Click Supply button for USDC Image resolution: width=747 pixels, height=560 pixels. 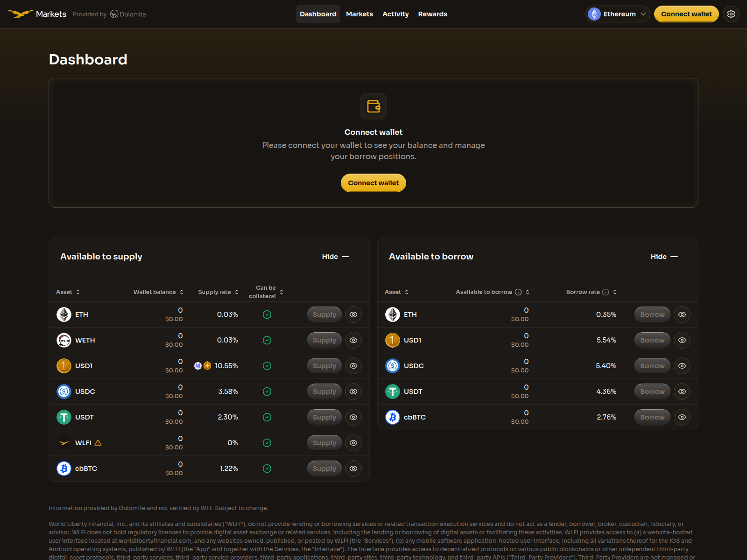[x=324, y=392]
